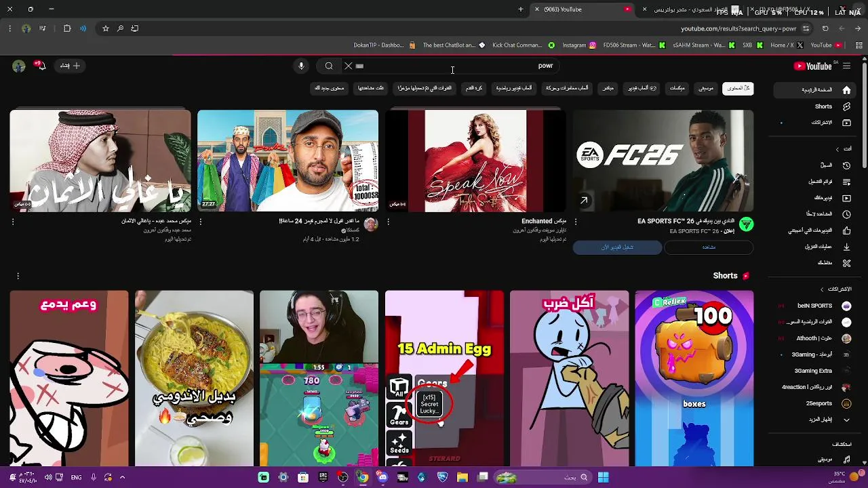Open Discord from the Windows taskbar
This screenshot has width=868, height=488.
pyautogui.click(x=382, y=477)
